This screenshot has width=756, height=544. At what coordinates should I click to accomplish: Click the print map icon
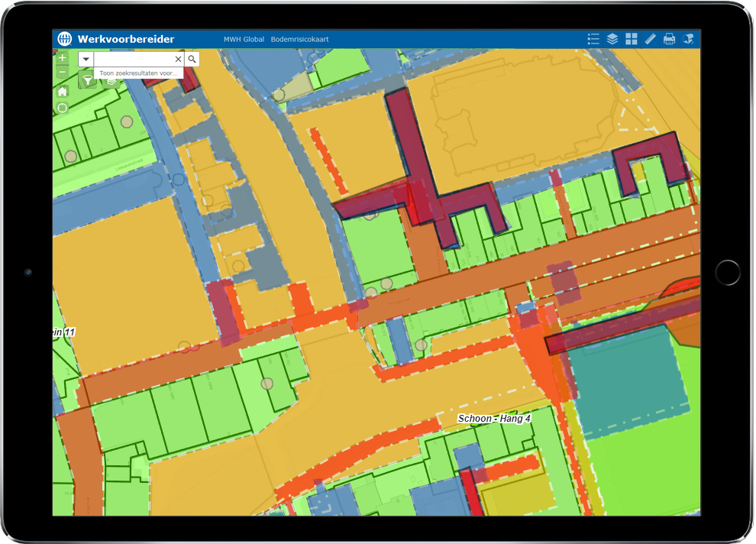(669, 39)
